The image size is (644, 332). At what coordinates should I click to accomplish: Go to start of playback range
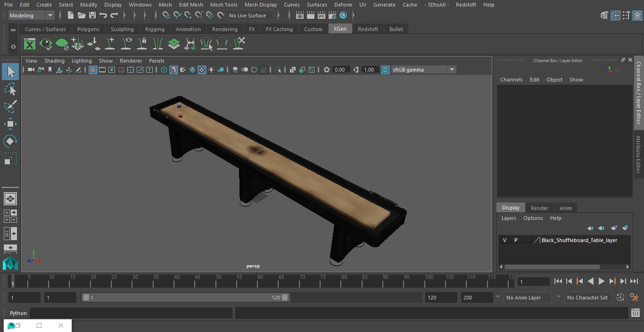coord(558,281)
